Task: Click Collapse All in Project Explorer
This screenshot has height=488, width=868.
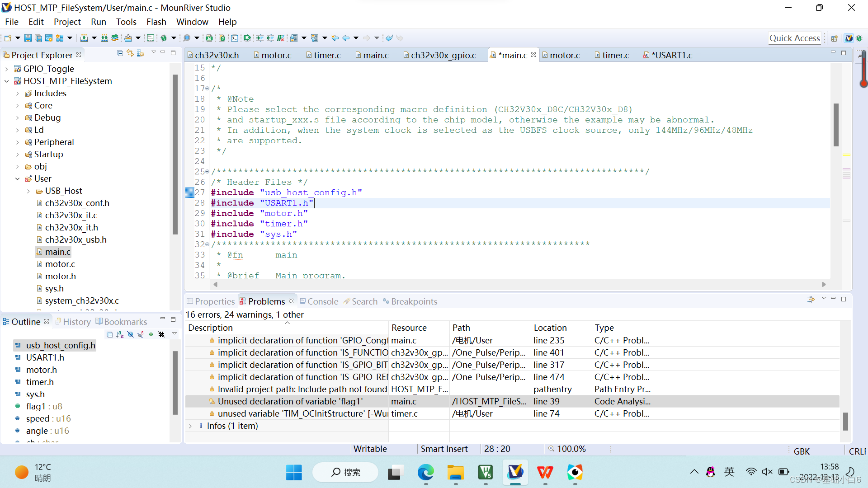Action: (x=120, y=53)
